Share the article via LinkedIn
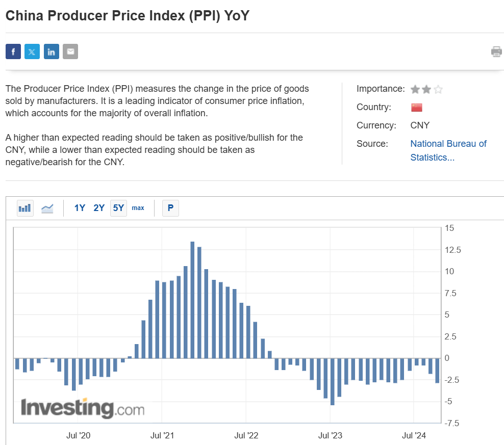The image size is (504, 445). (51, 51)
